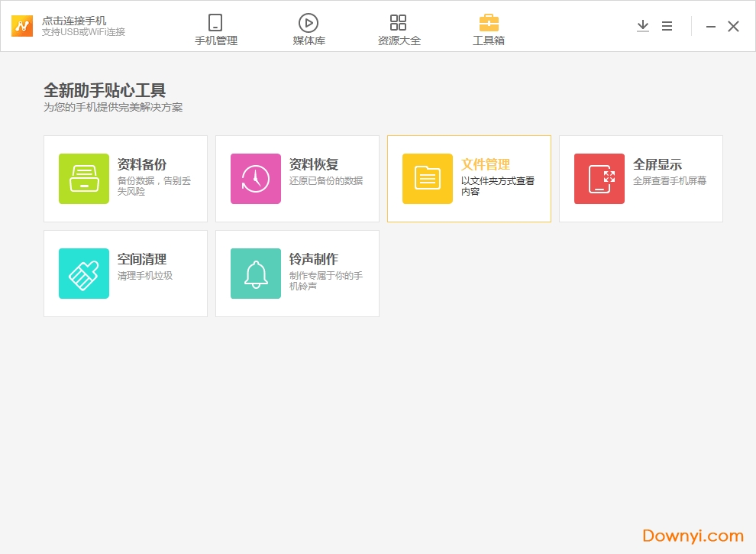Open the cyan 空间清理 brush icon
Image resolution: width=756 pixels, height=554 pixels.
point(84,274)
